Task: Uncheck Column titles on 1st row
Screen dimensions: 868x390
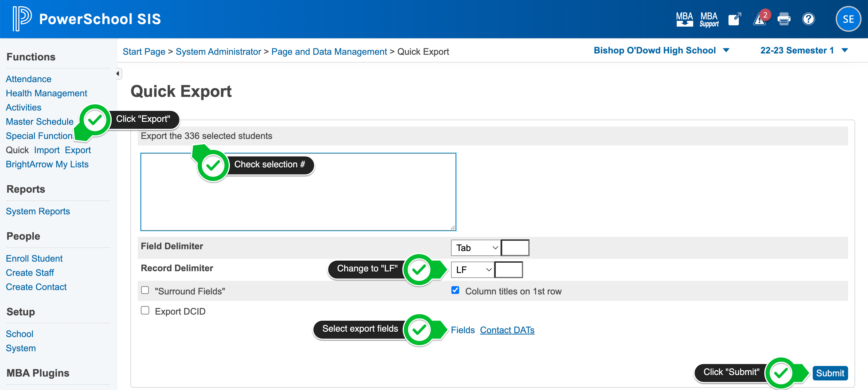Action: click(x=455, y=290)
